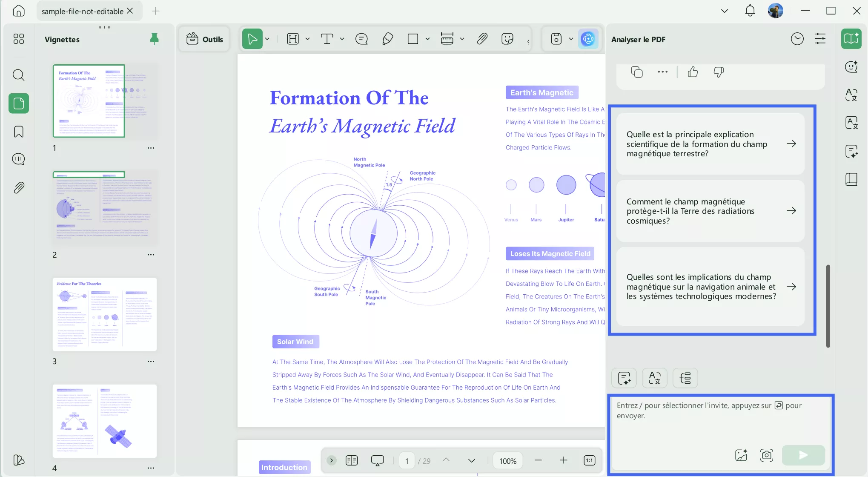Toggle the pin on Vignettes panel
The image size is (868, 477).
[155, 39]
